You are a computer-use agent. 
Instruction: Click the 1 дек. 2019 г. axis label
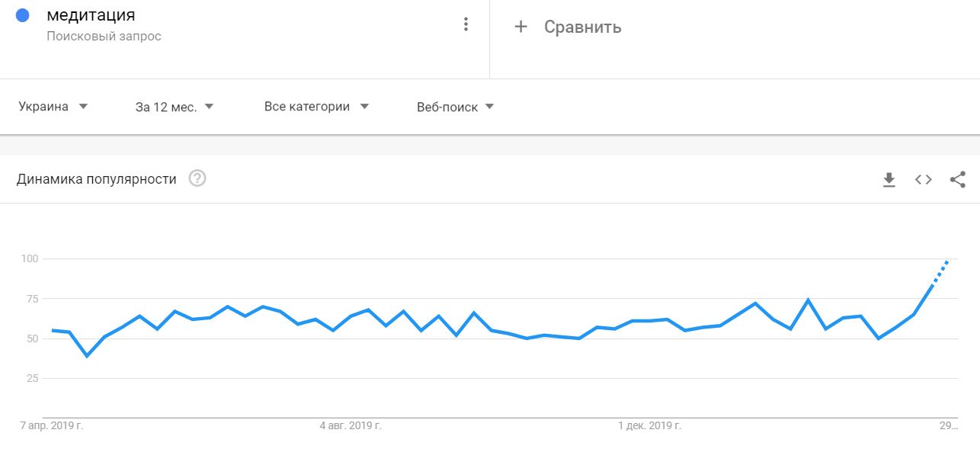[x=649, y=425]
